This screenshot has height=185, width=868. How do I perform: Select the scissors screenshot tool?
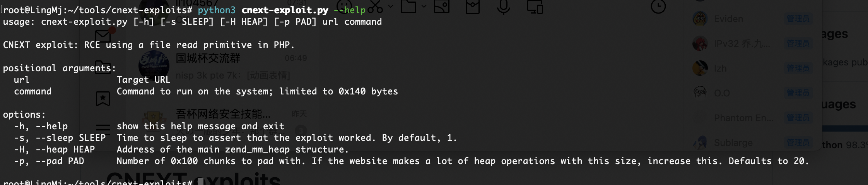[375, 6]
